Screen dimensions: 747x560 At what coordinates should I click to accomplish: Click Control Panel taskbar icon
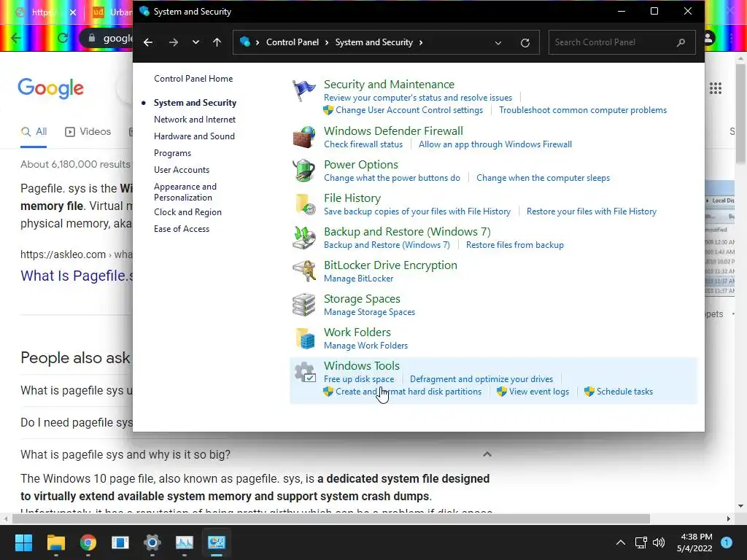pos(216,542)
